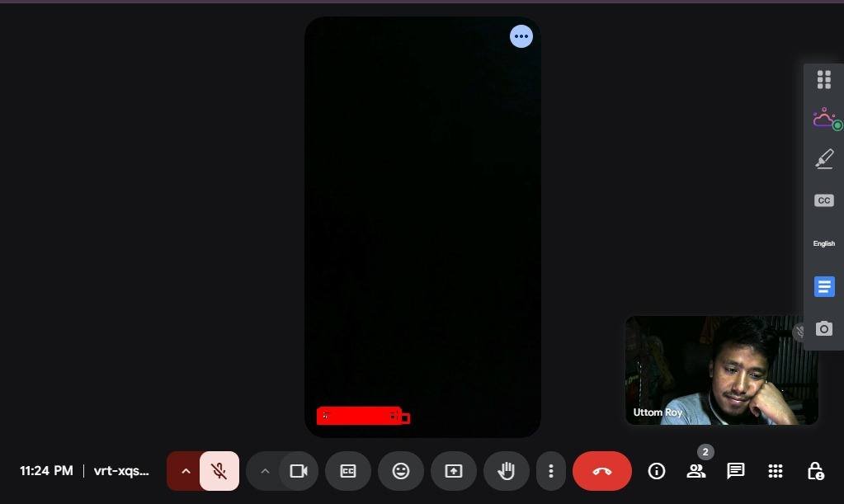
Task: Expand audio settings chevron
Action: pyautogui.click(x=186, y=471)
